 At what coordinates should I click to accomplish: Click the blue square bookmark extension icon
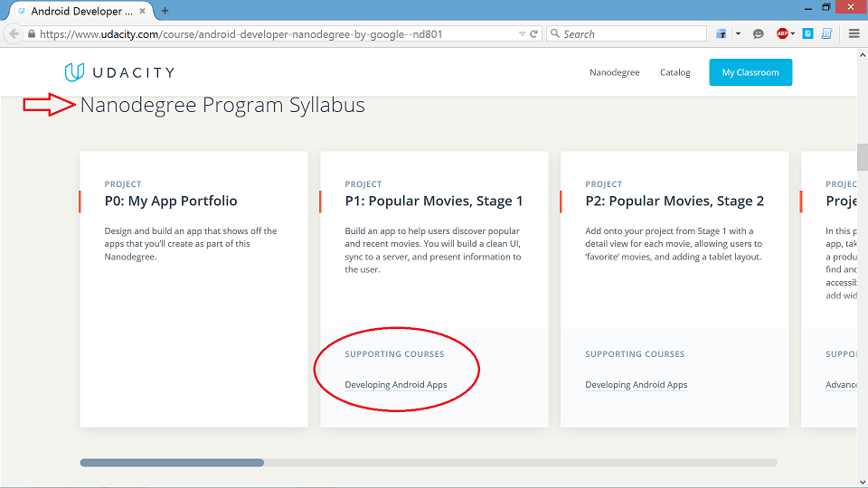tap(807, 33)
